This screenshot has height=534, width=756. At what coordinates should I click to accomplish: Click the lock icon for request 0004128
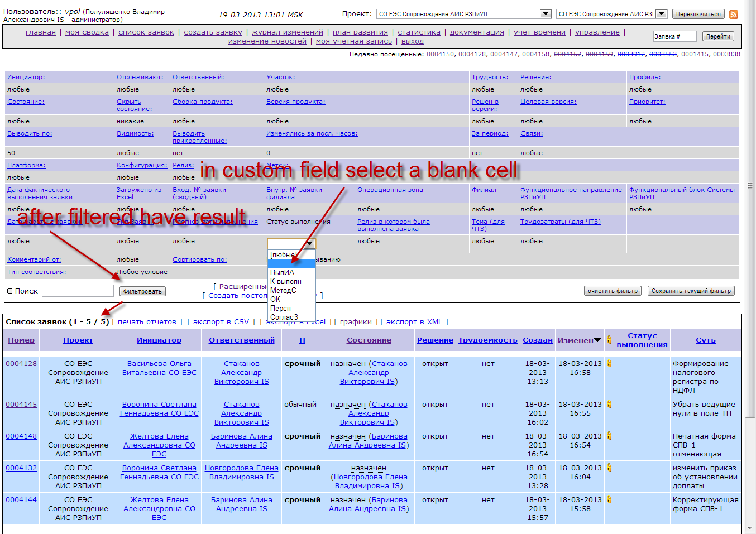coord(609,363)
